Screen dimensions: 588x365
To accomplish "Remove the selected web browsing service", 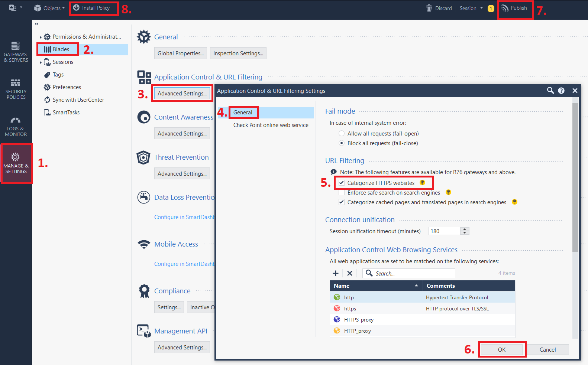I will click(350, 273).
